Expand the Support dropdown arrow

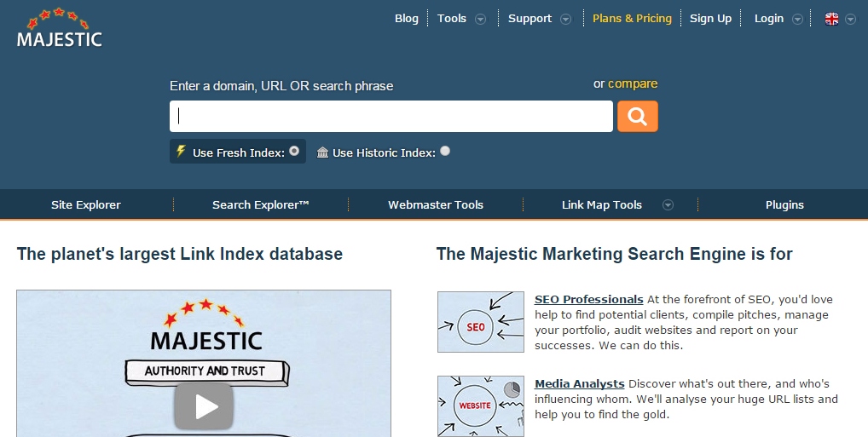[x=566, y=20]
